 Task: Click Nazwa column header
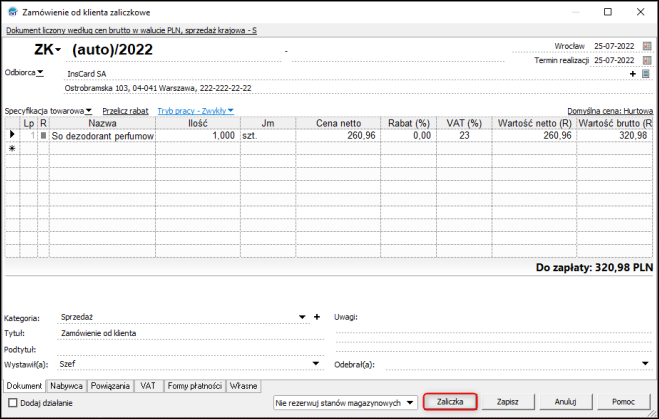(x=103, y=124)
